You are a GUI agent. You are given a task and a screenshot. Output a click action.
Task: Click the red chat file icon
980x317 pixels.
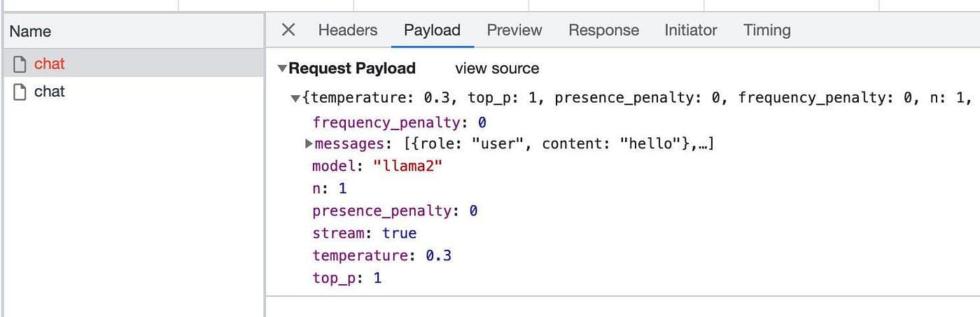[20, 64]
